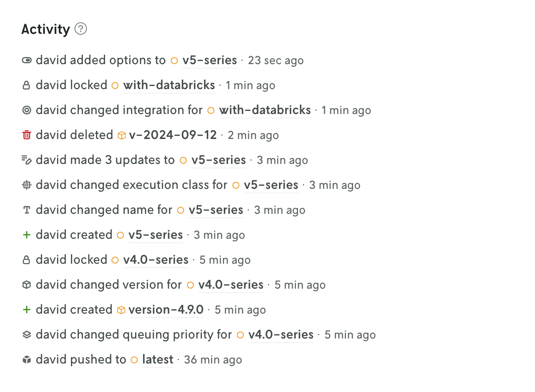Click the lock icon on v4.0-series entry
535x392 pixels.
[x=26, y=260]
